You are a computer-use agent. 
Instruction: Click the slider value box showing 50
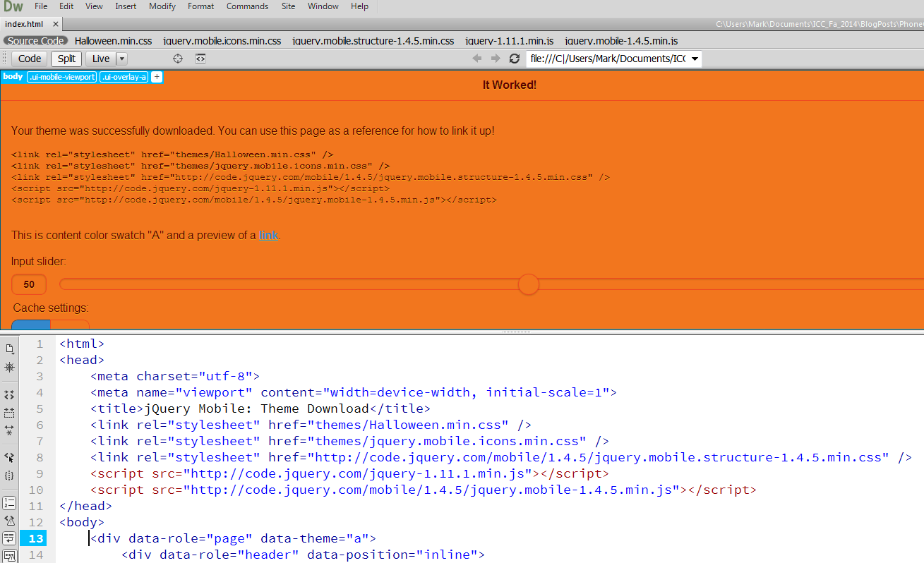[29, 285]
